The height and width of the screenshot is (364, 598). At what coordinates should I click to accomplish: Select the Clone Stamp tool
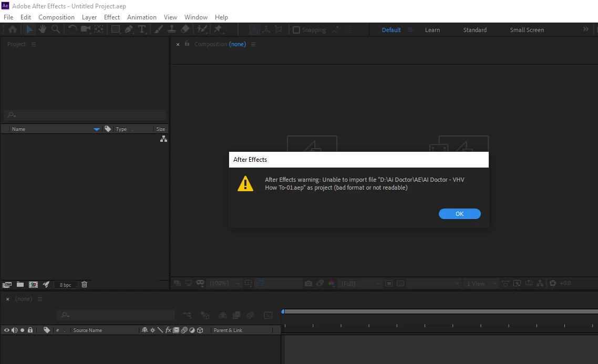[172, 29]
